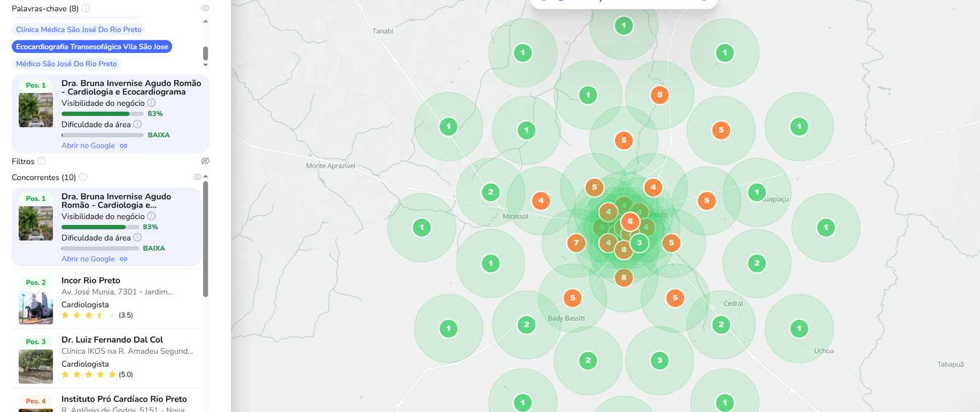Viewport: 980px width, 412px height.
Task: Toggle eye icon for Palavras-chave section
Action: tap(205, 8)
